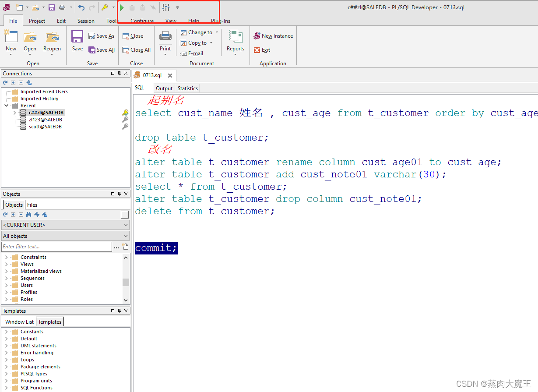The width and height of the screenshot is (538, 392).
Task: Click the quick-access Open folder icon
Action: tap(36, 7)
